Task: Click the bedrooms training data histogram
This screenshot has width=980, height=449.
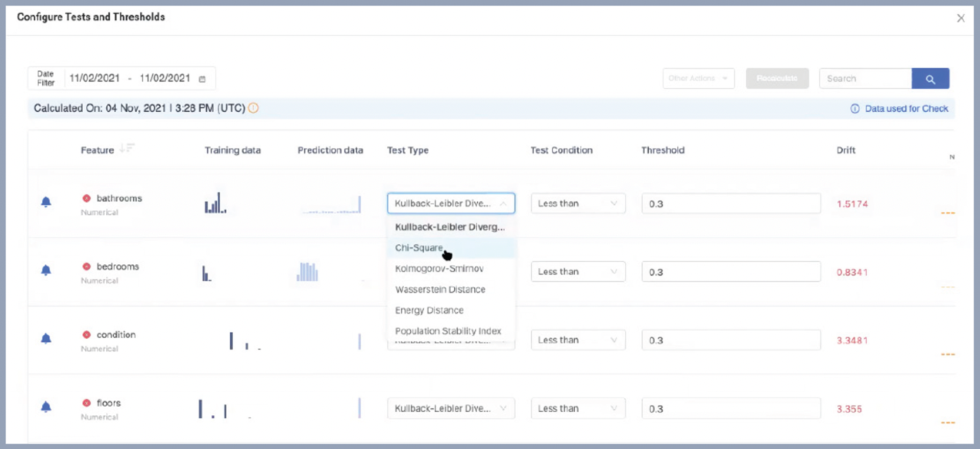Action: [x=207, y=273]
